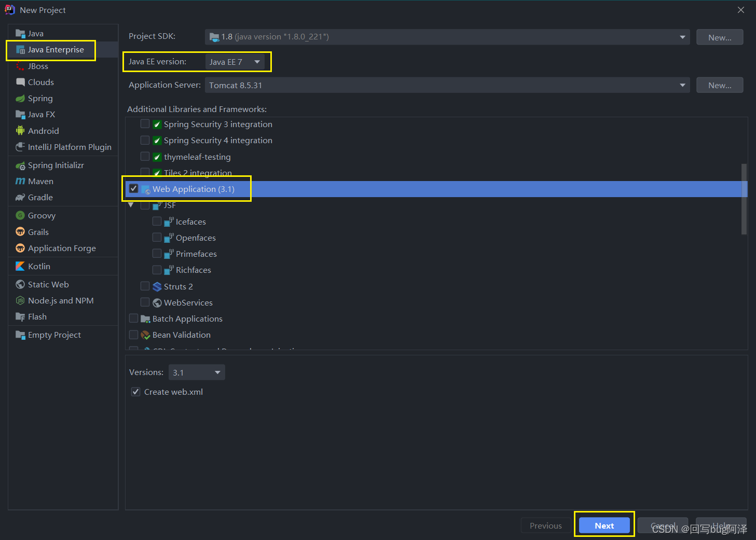Select the Flash icon
The image size is (756, 540).
20,317
